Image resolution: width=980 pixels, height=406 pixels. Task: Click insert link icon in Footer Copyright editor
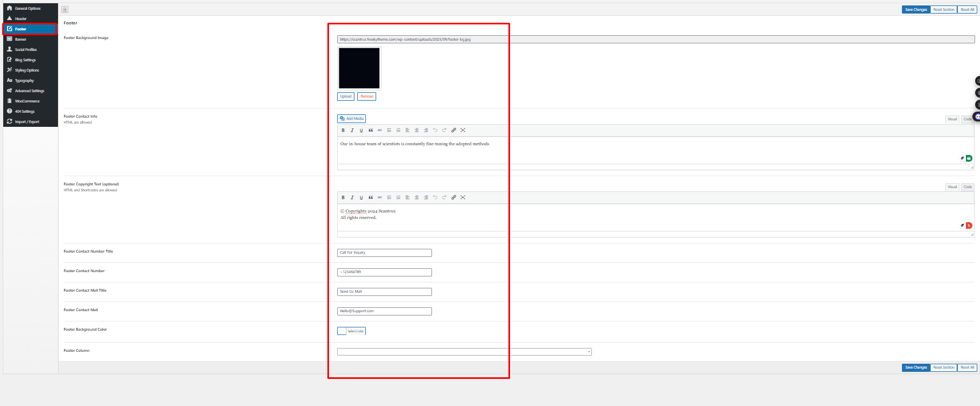tap(454, 197)
